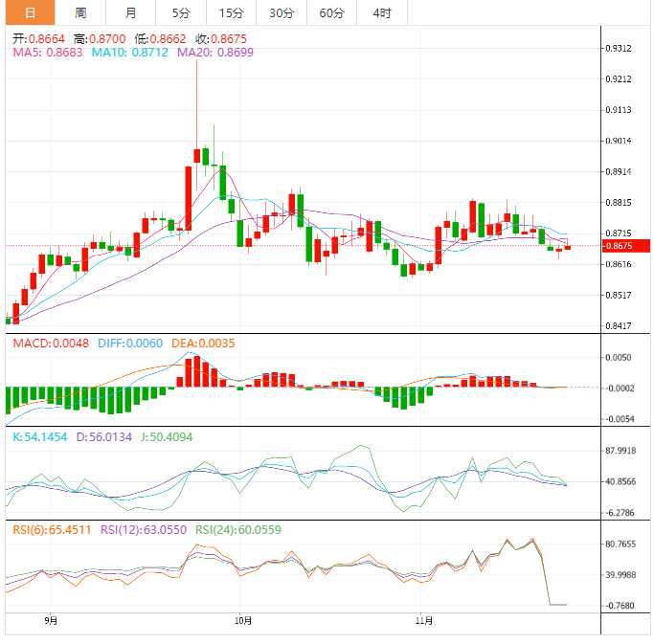Click the closing price 收:0.8675
Viewport: 654px width, 644px height.
221,39
